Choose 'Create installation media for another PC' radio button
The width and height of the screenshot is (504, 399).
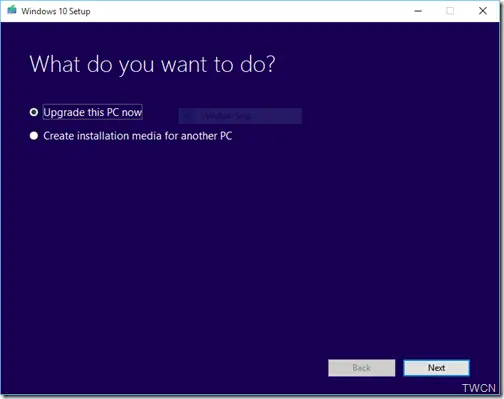34,136
